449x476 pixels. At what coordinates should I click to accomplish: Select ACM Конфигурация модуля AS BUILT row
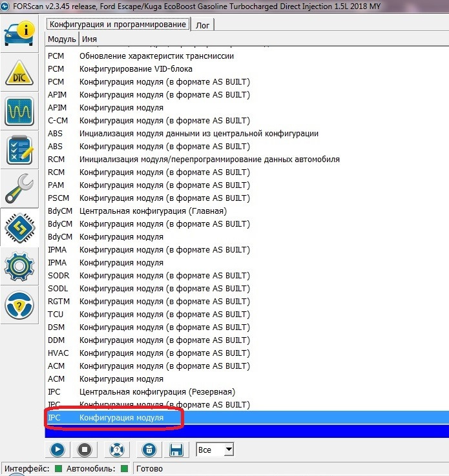click(x=247, y=366)
